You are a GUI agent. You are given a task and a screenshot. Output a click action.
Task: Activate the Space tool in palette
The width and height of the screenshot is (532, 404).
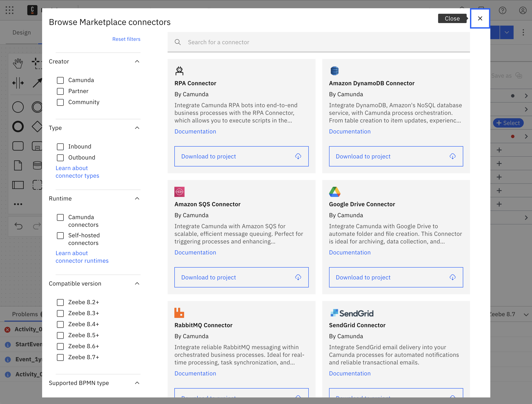(18, 83)
